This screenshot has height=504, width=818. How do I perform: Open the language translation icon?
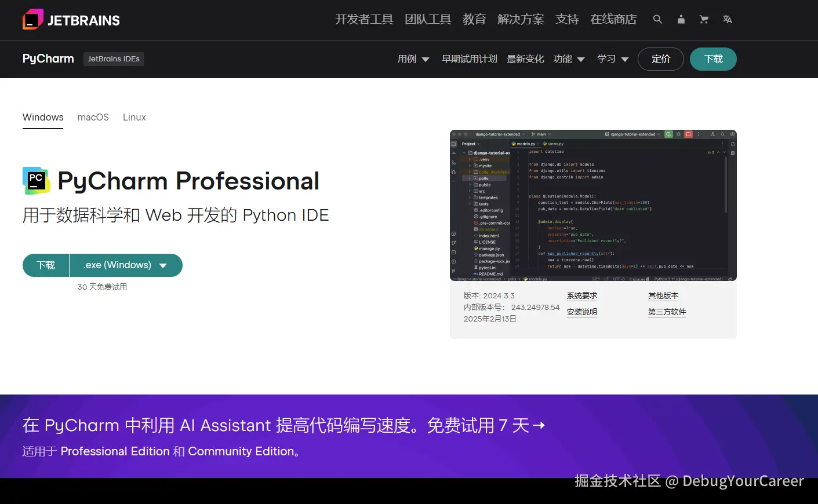pos(728,19)
